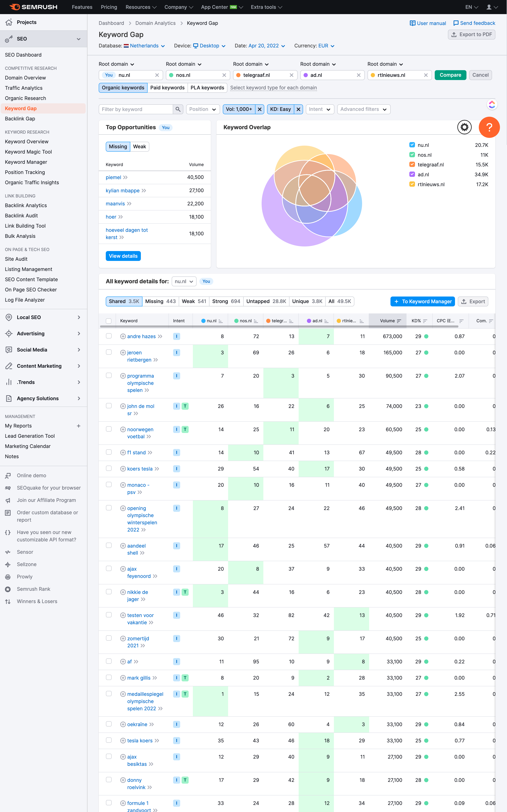Select all keywords header checkbox
Viewport: 507px width, 812px height.
pyautogui.click(x=109, y=321)
